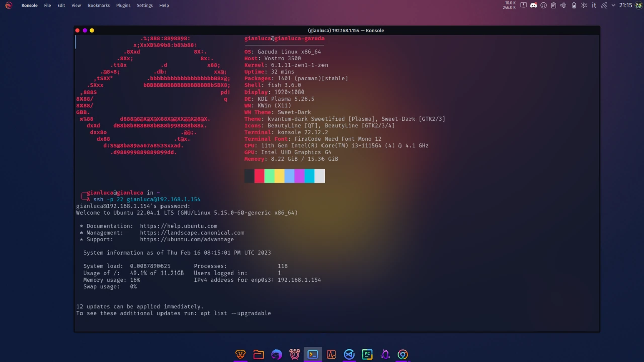Open Thunderbird from the dock
Screen dimensions: 644x362
[276, 354]
